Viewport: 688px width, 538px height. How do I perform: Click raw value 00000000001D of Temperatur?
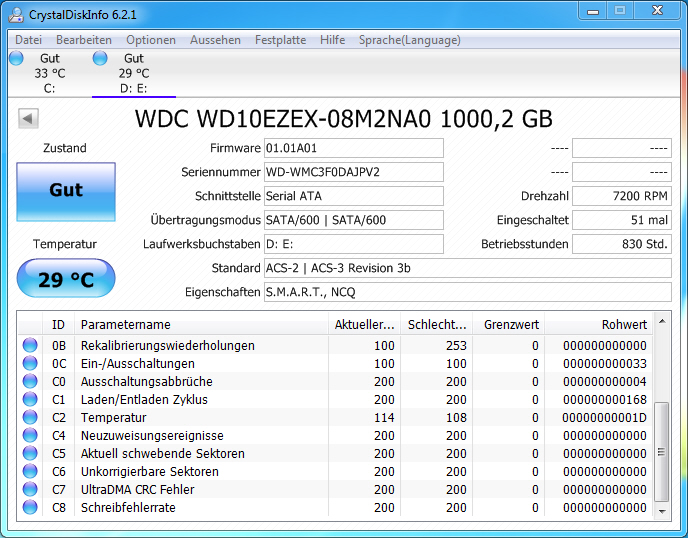604,418
